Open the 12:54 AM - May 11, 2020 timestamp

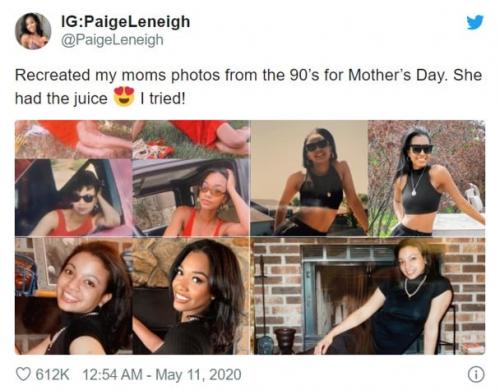[162, 375]
